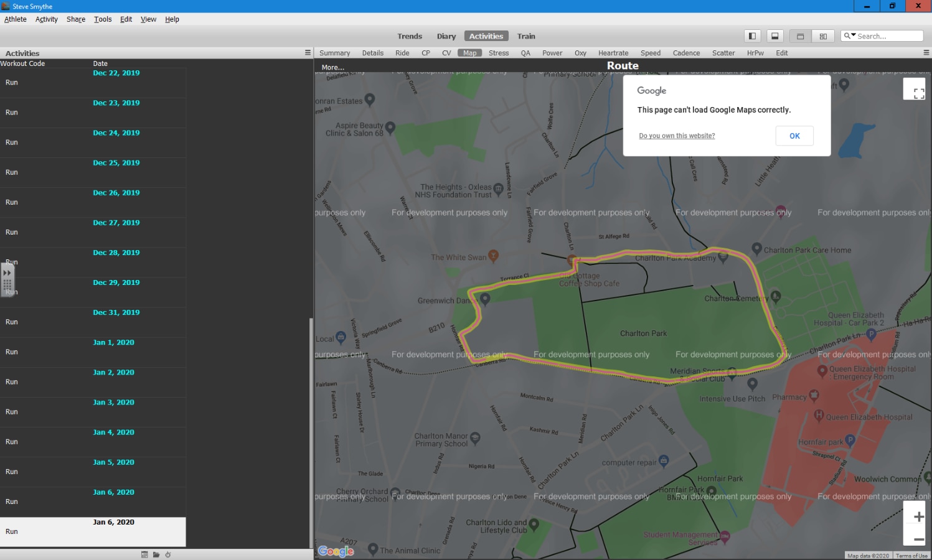Click The Heights Oxleas NHS pin
Screen dimensions: 932x560
[x=498, y=189]
